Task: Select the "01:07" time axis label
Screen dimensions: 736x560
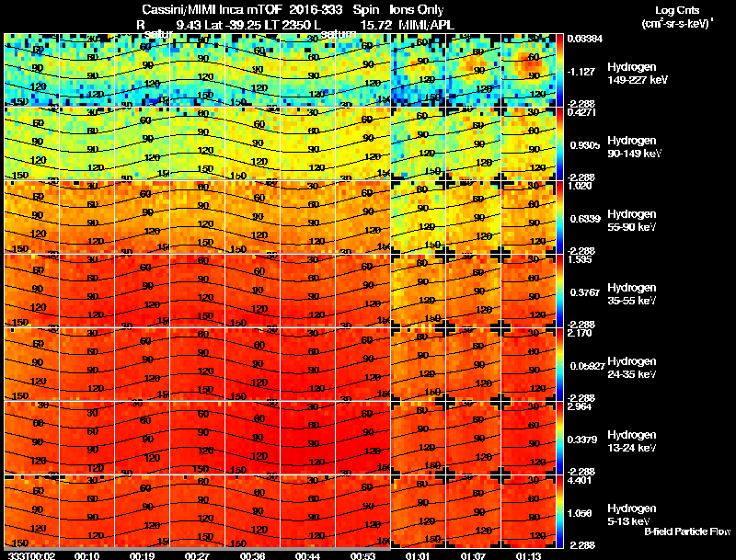Action: click(x=473, y=555)
